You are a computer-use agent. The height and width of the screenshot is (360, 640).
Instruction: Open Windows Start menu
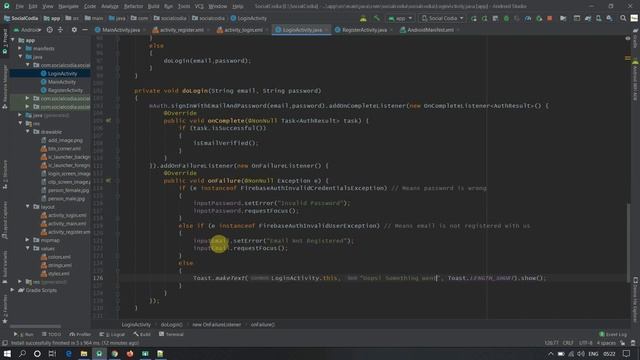point(7,353)
